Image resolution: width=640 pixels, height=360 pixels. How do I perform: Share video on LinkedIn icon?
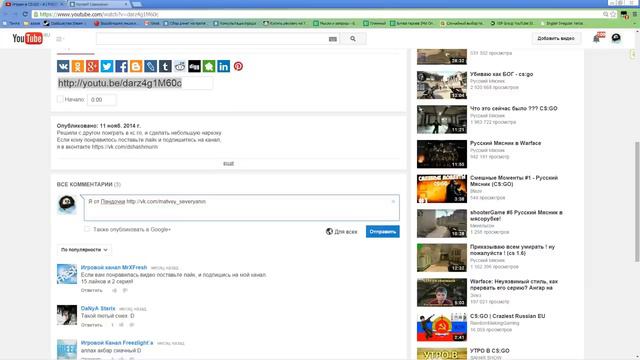click(x=224, y=66)
